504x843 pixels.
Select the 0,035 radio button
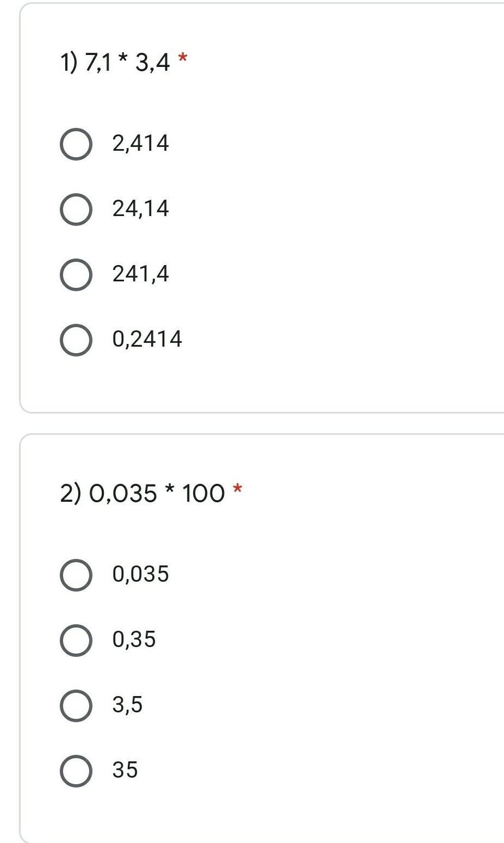point(76,575)
